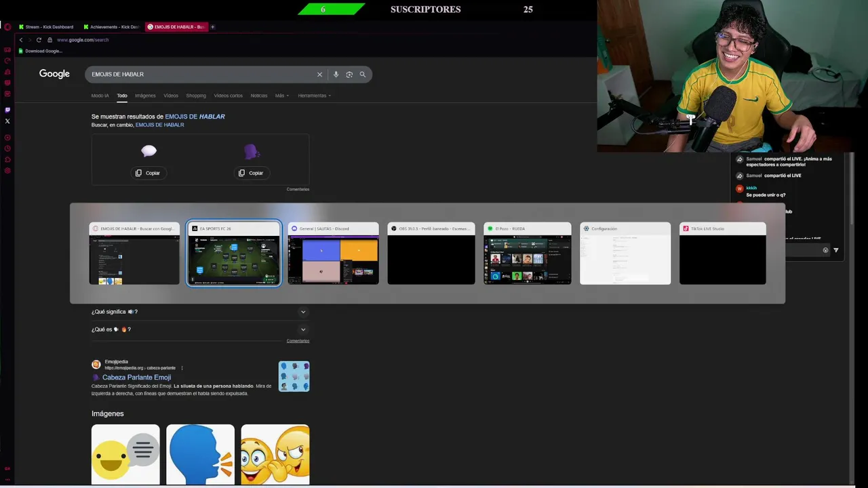The height and width of the screenshot is (488, 868).
Task: Open the Más dropdown menu
Action: (282, 96)
